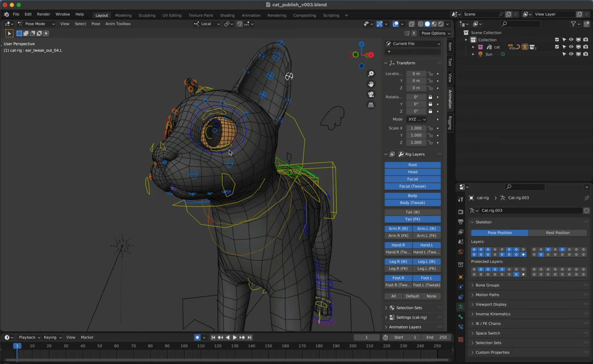
Task: Open the Bone Constraint properties tab
Action: [x=460, y=327]
